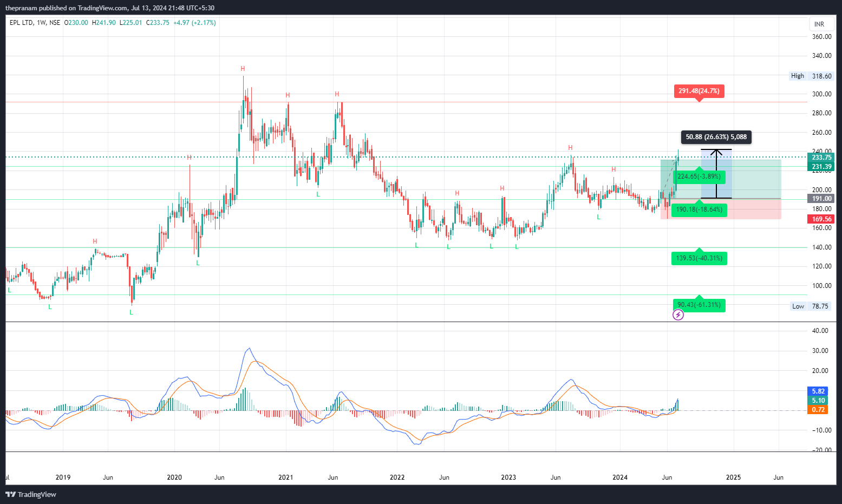Click the 360.00 price scale label

(821, 37)
